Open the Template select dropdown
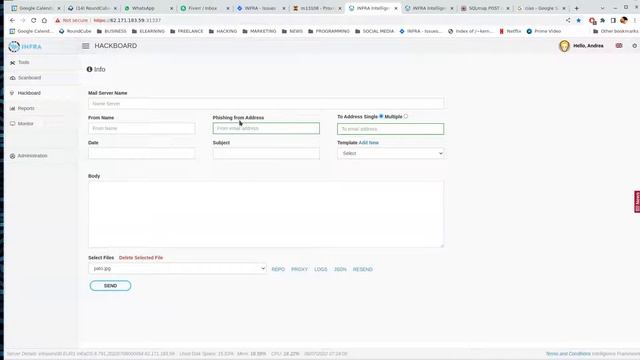This screenshot has height=360, width=640. [390, 153]
